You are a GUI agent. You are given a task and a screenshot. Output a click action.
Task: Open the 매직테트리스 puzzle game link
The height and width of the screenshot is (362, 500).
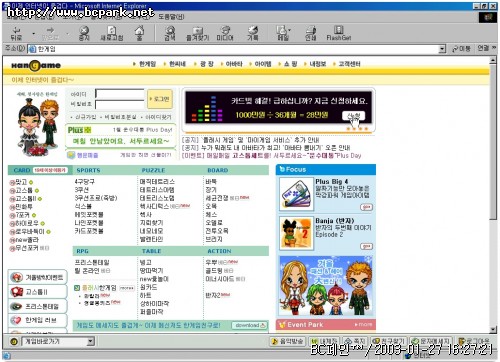[157, 182]
